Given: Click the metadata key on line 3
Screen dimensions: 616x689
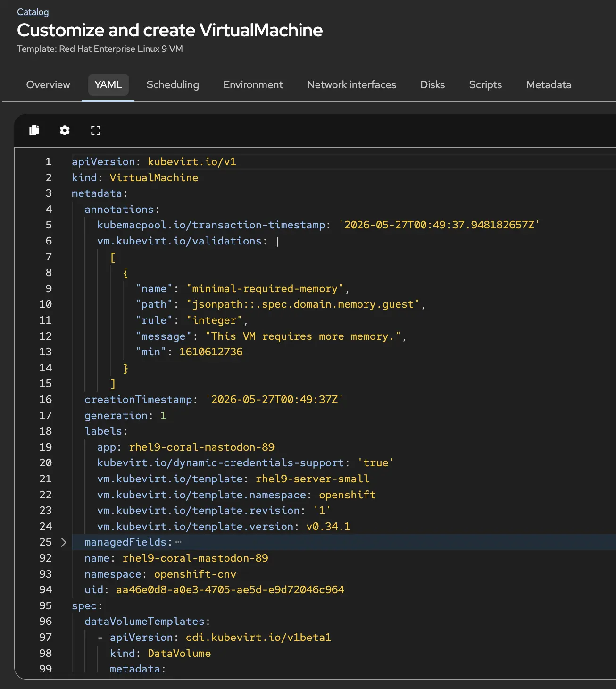Looking at the screenshot, I should point(97,193).
